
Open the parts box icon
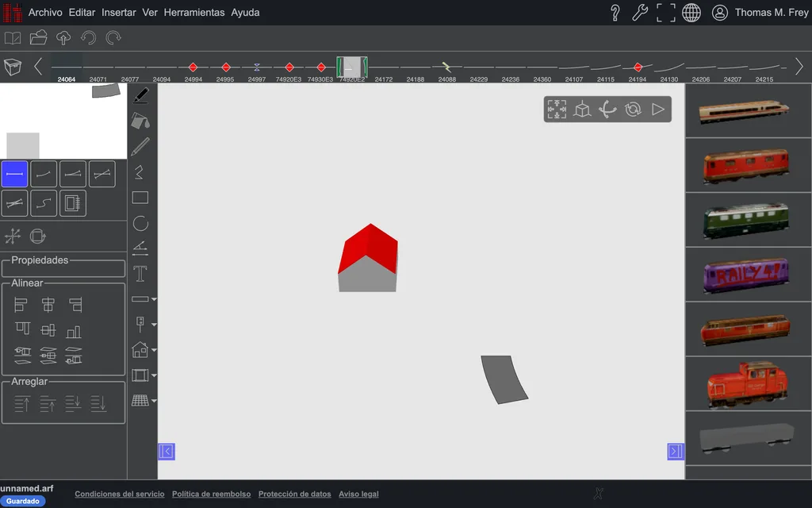click(x=13, y=67)
